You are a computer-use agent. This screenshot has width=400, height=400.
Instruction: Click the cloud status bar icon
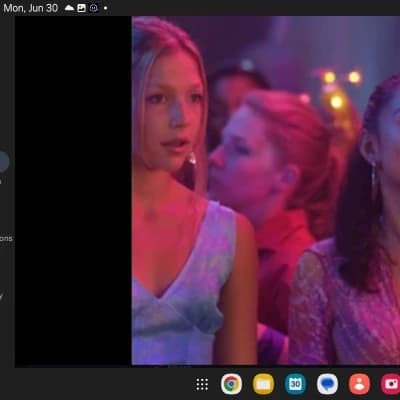coord(69,8)
